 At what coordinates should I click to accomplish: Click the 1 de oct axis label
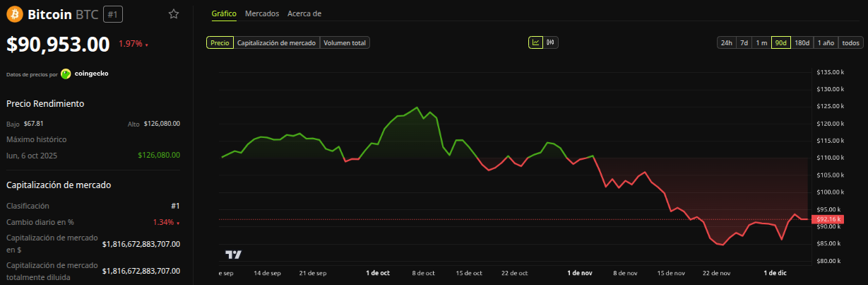point(378,272)
